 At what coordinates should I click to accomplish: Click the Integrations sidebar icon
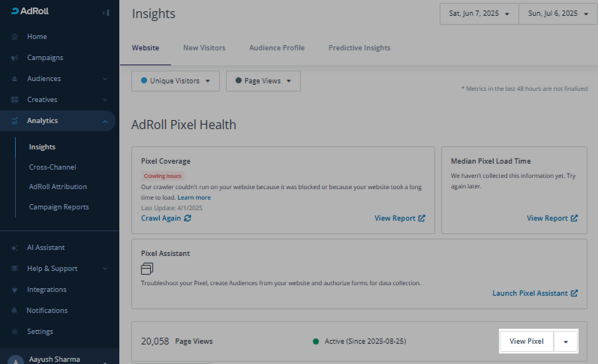(15, 290)
